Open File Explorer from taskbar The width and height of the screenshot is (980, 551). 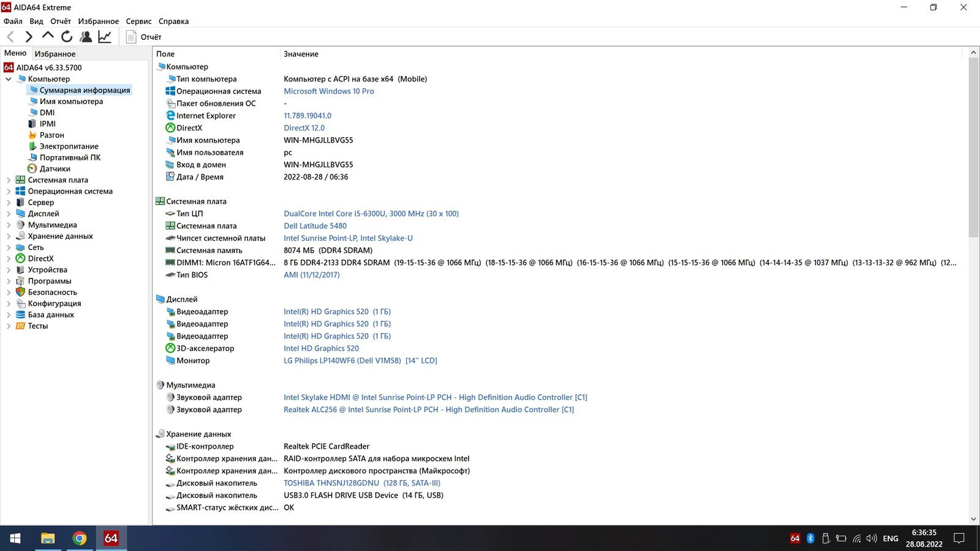[x=47, y=538]
